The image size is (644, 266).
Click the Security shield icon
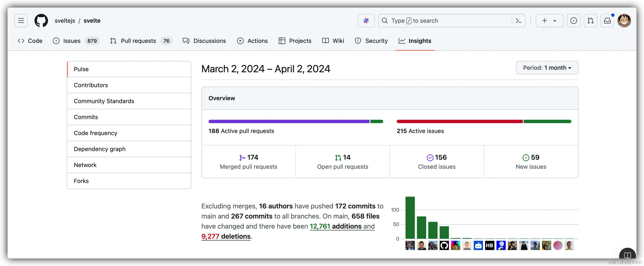(x=358, y=41)
